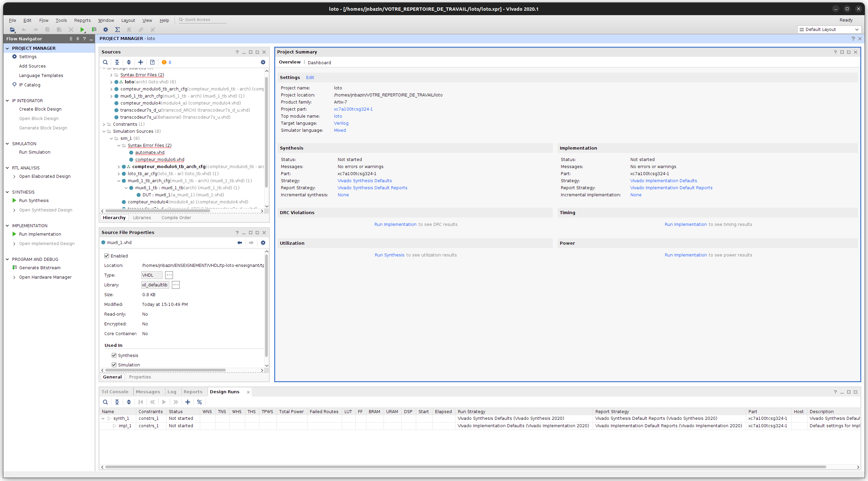Click the orange warning badge showing 8
This screenshot has height=481, width=868.
(x=167, y=62)
